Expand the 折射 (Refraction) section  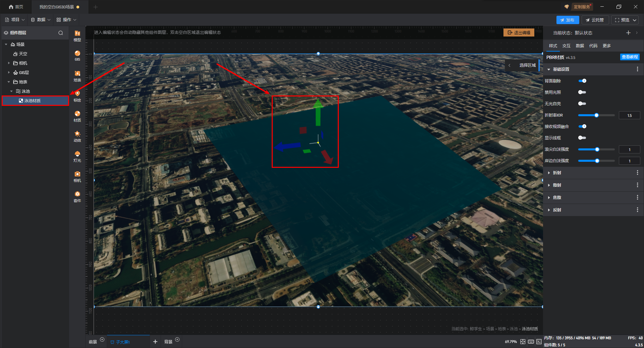(557, 173)
